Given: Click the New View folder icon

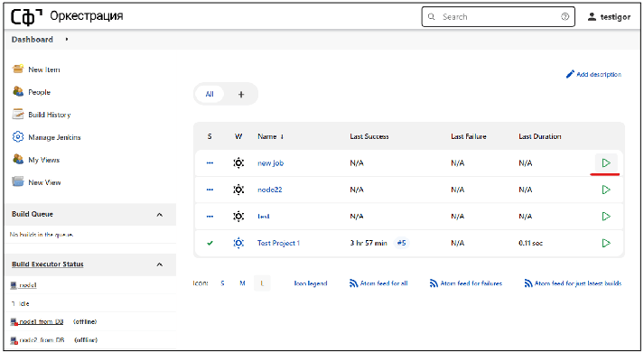Looking at the screenshot, I should [x=18, y=181].
